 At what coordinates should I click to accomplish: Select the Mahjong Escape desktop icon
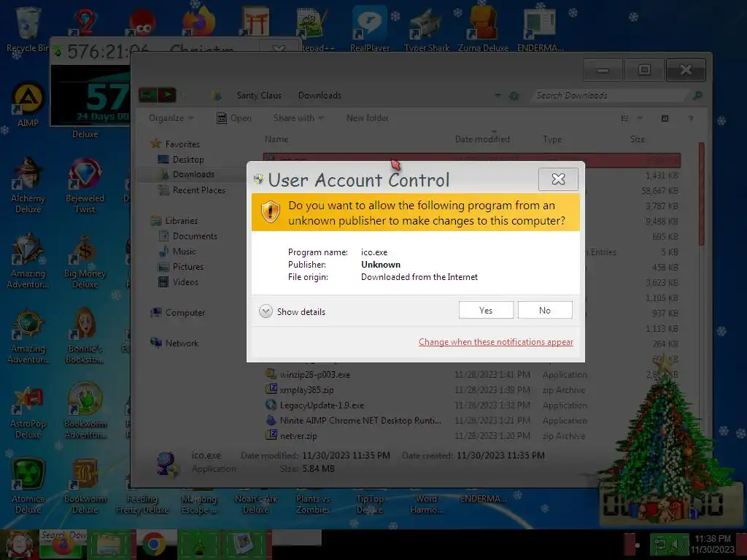coord(199,504)
